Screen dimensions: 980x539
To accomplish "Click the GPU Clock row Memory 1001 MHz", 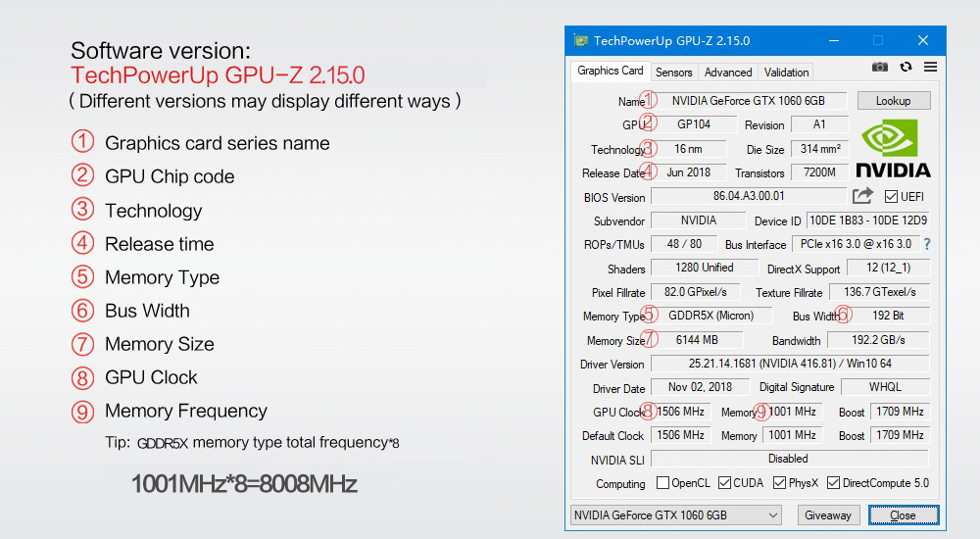I will pos(792,412).
